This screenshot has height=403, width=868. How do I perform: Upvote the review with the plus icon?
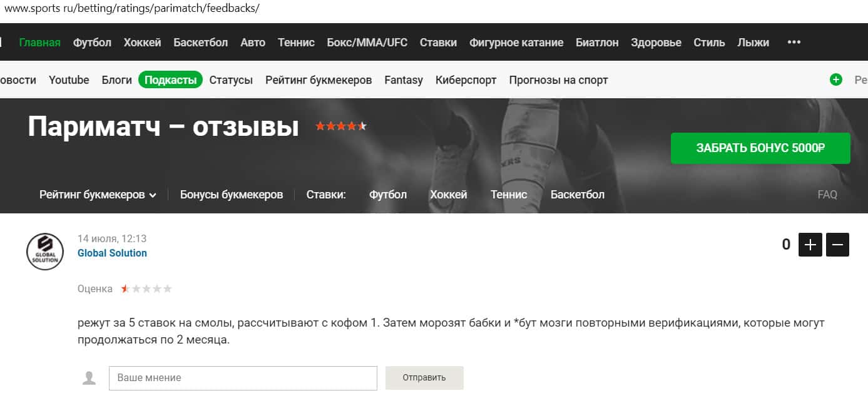pos(810,245)
